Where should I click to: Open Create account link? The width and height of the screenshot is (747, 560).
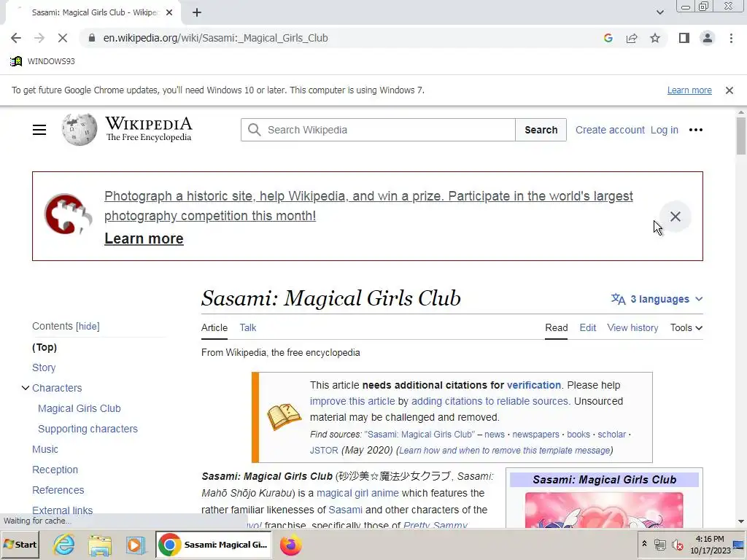[610, 130]
